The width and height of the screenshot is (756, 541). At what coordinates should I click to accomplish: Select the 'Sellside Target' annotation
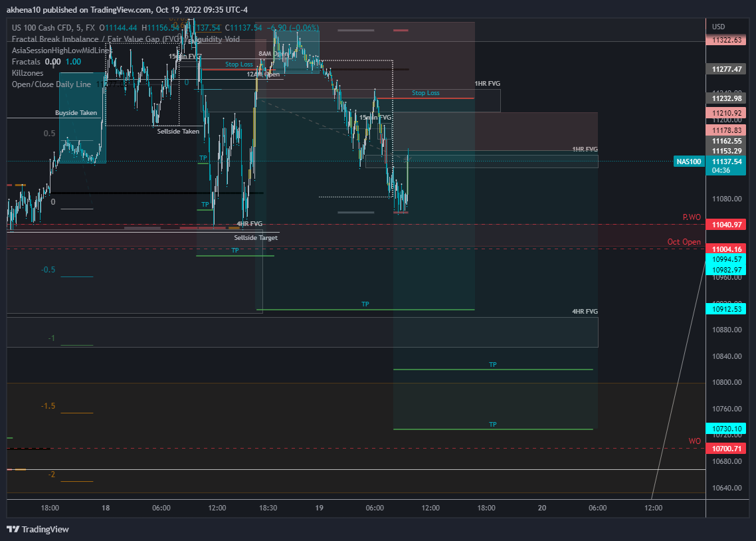pyautogui.click(x=256, y=238)
